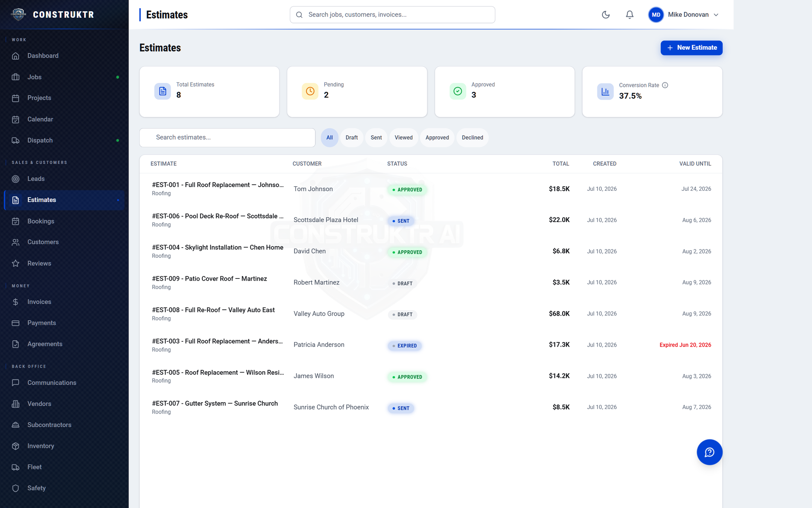Screen dimensions: 812x508
Task: Click the $68.0K total value
Action: tap(559, 313)
